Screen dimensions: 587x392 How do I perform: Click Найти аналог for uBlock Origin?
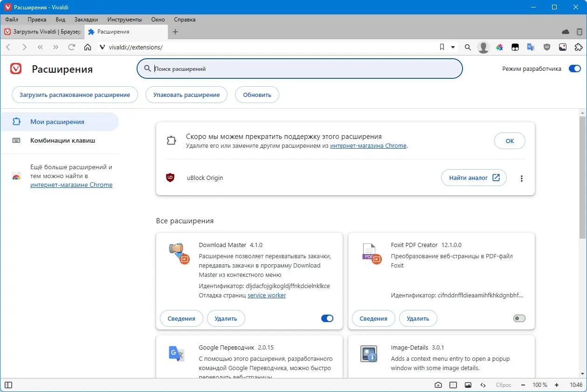point(474,178)
